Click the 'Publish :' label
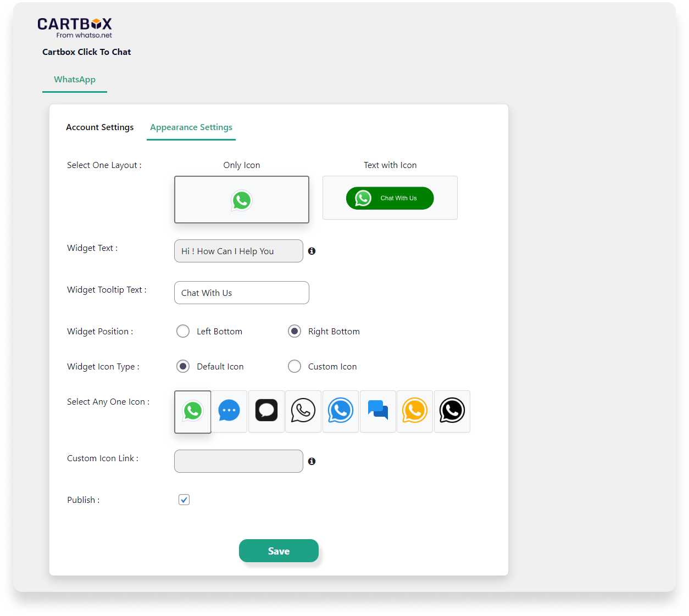Viewport: 689px width, 616px height. point(84,500)
